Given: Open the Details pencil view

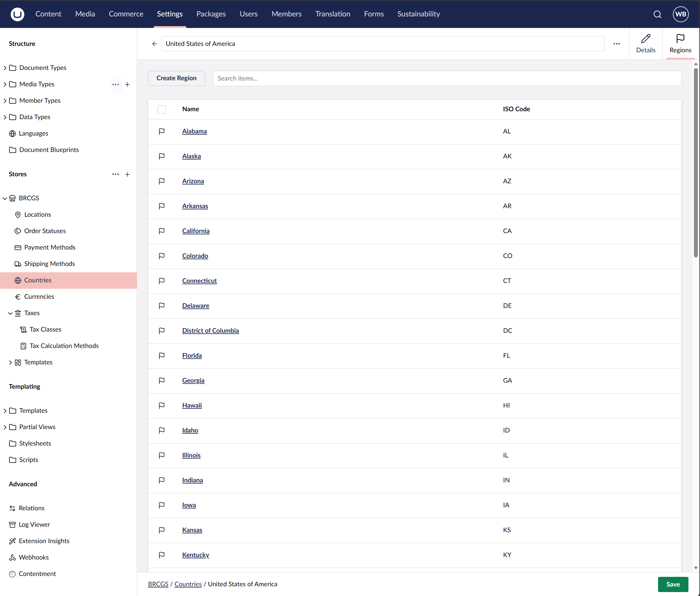Looking at the screenshot, I should click(x=645, y=43).
